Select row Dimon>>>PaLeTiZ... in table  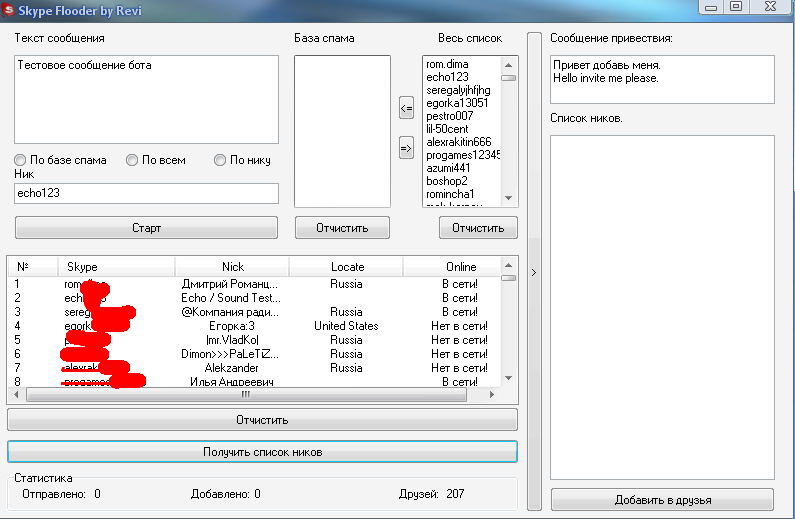(255, 354)
